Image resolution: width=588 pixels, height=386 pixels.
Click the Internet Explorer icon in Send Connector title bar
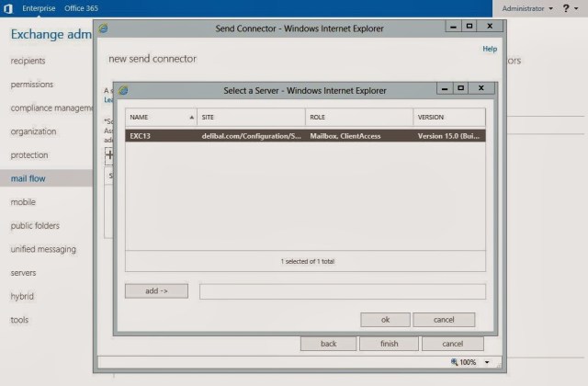102,28
